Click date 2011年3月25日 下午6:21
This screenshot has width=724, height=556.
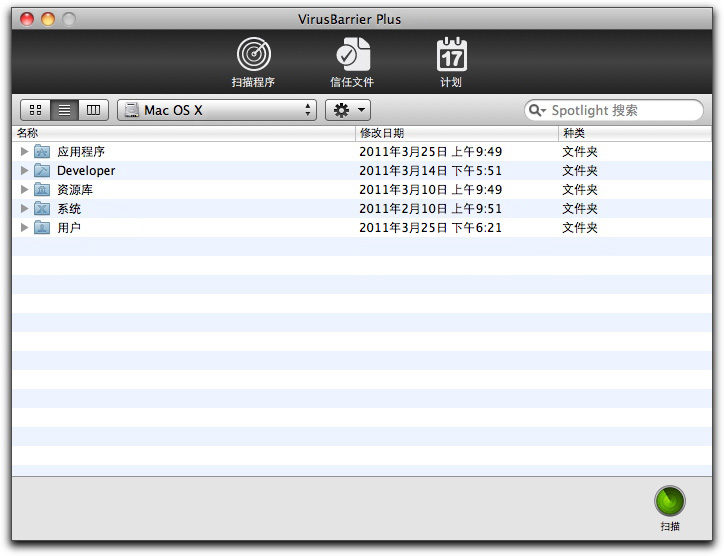(x=430, y=227)
